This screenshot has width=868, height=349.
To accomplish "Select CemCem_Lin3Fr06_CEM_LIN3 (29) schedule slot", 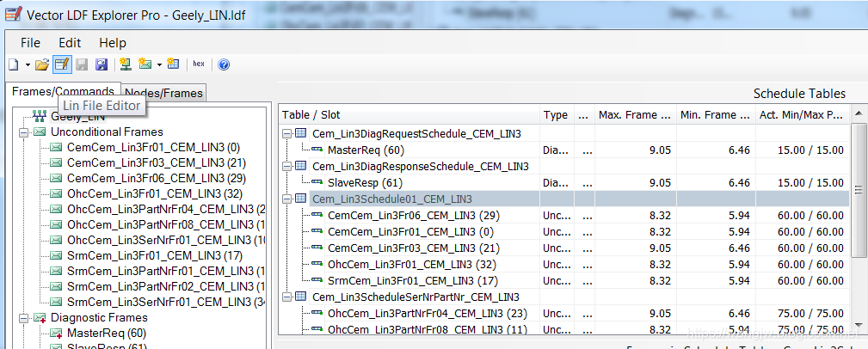I will tap(563, 215).
